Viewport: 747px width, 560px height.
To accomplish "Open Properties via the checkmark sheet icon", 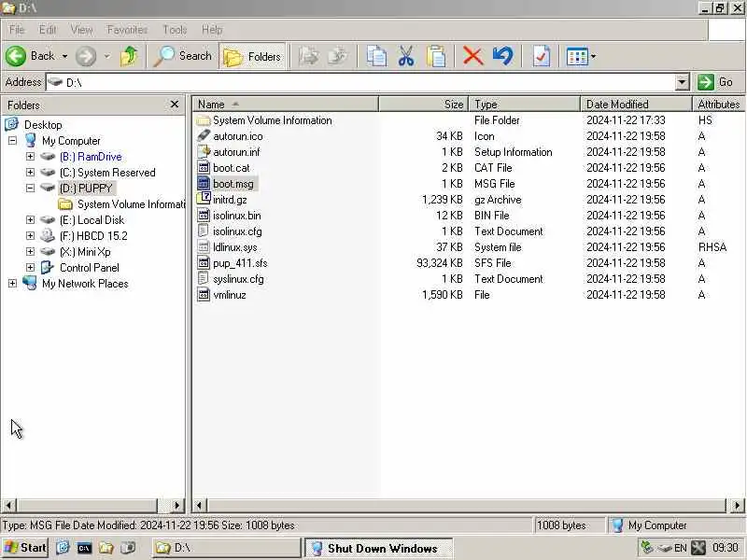I will tap(542, 56).
